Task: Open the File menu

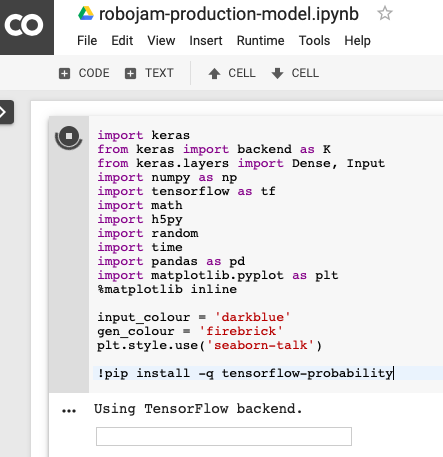Action: click(x=87, y=41)
